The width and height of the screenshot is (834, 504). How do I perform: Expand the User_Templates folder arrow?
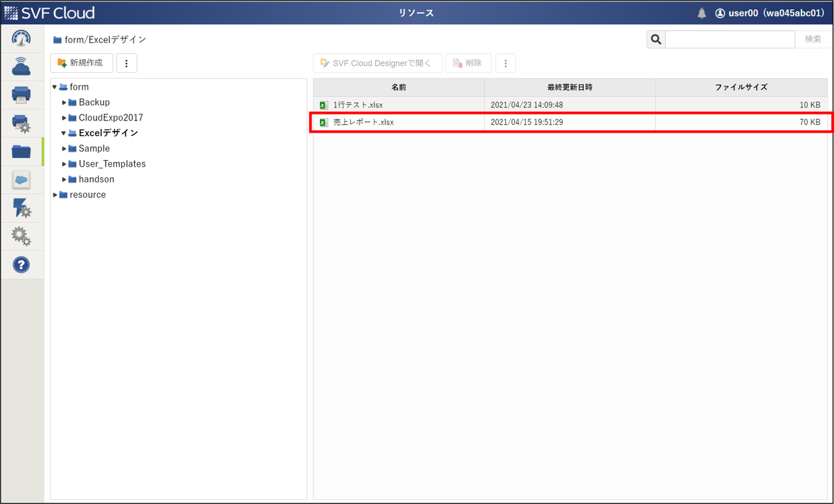click(64, 164)
